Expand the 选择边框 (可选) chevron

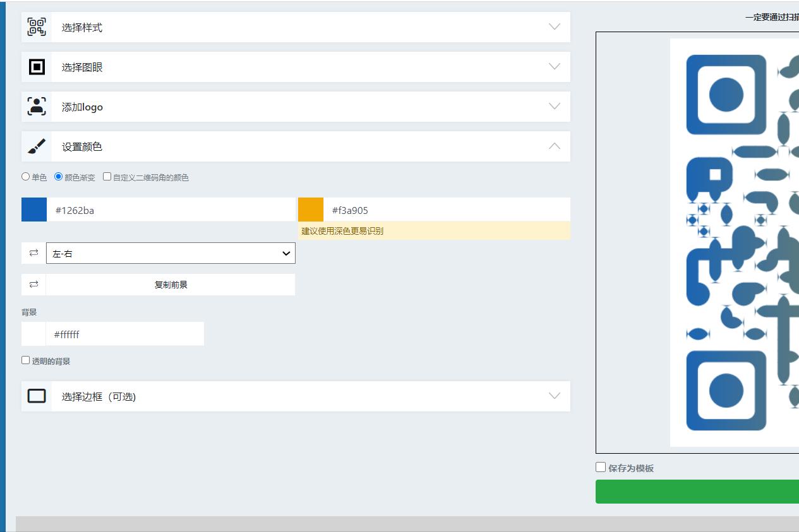[x=555, y=396]
